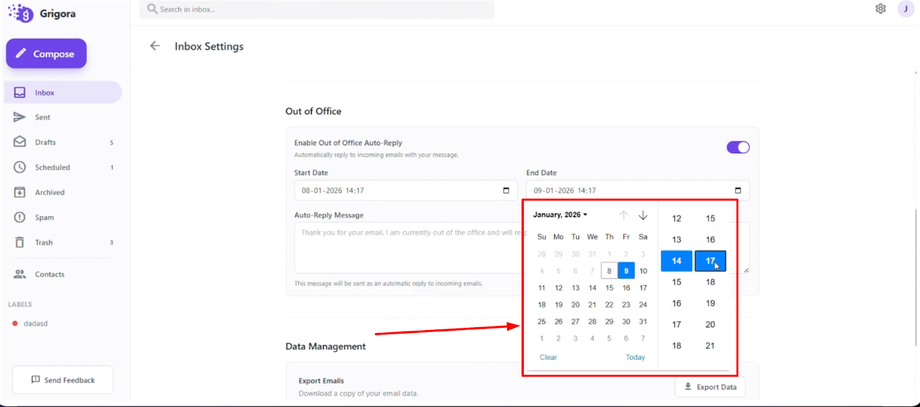Disable the Out of Office Auto-Reply toggle

click(x=738, y=147)
